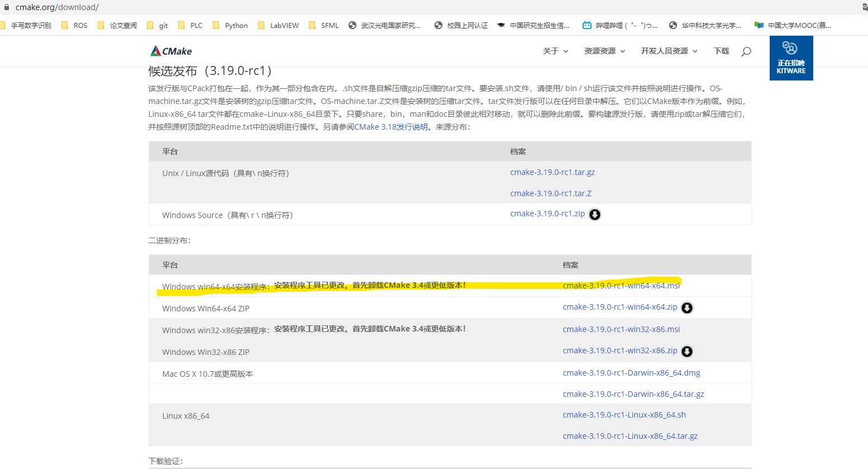The image size is (868, 469).
Task: Click the lock icon in the address bar
Action: [x=7, y=7]
